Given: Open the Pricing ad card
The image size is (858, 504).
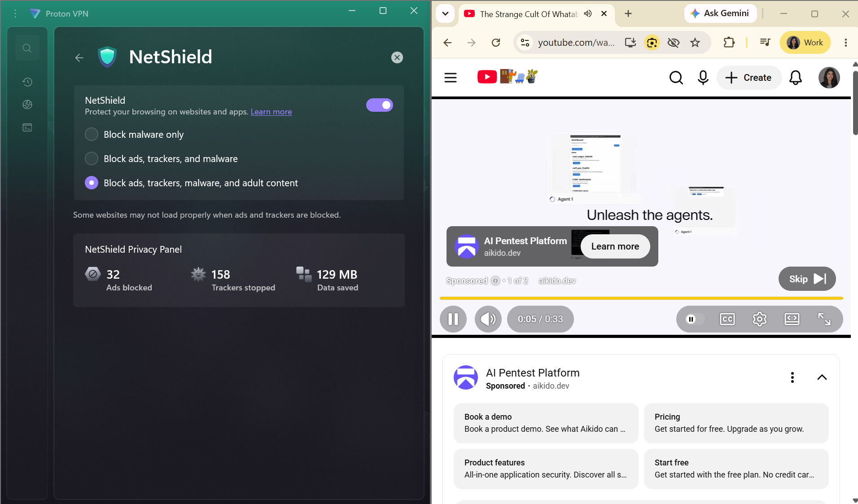Looking at the screenshot, I should pos(736,423).
